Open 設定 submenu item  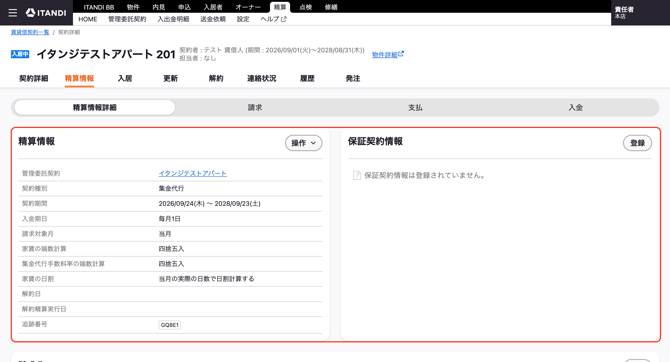[x=243, y=19]
